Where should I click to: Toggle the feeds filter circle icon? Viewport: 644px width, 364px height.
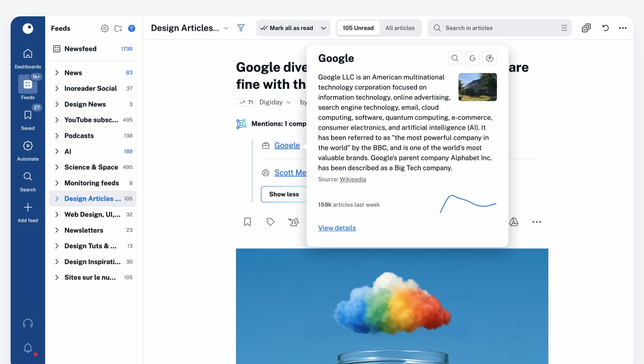coord(132,28)
